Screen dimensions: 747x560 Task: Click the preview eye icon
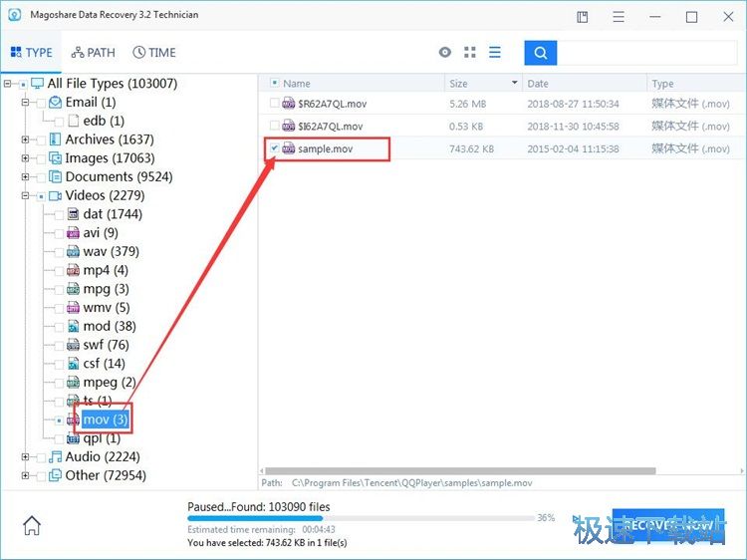[445, 52]
